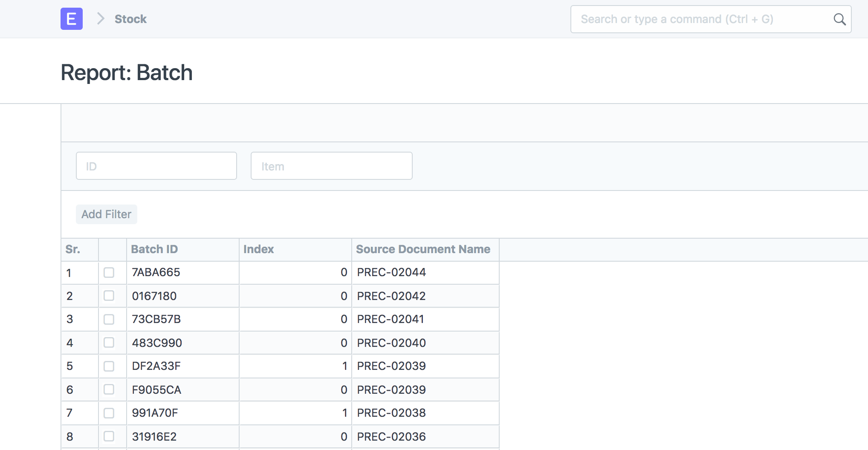Check the row for batch F9055CA
868x450 pixels.
pyautogui.click(x=110, y=389)
